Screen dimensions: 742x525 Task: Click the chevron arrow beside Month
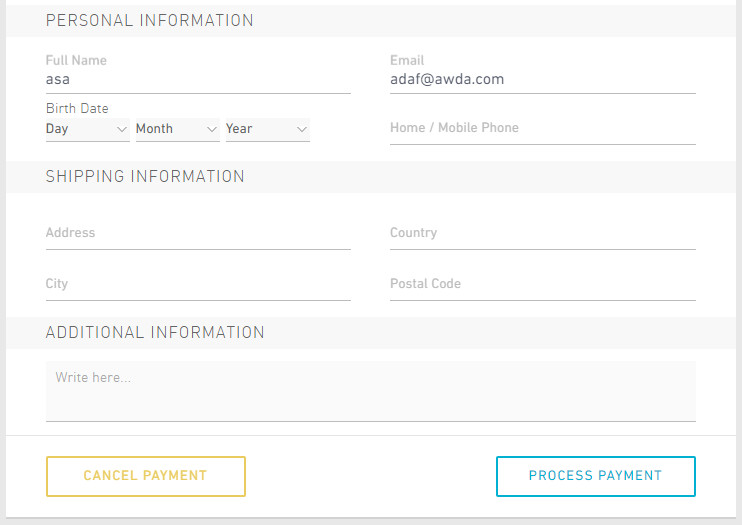click(211, 129)
